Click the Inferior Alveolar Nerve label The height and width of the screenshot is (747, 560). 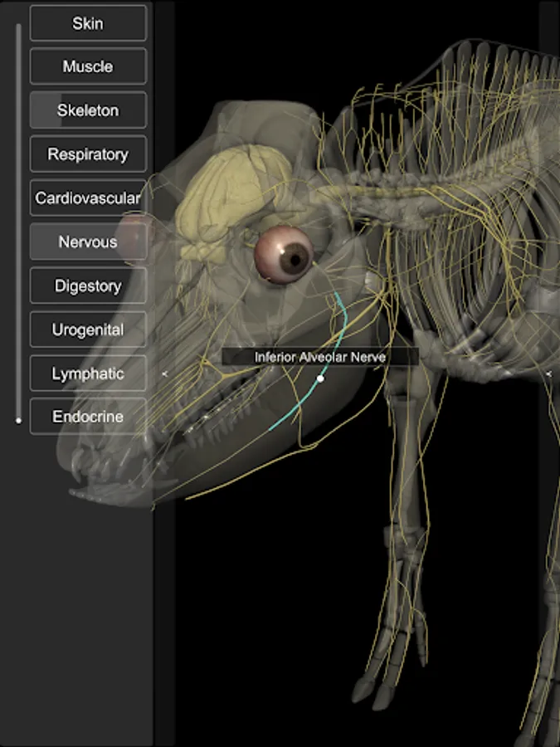click(x=320, y=357)
